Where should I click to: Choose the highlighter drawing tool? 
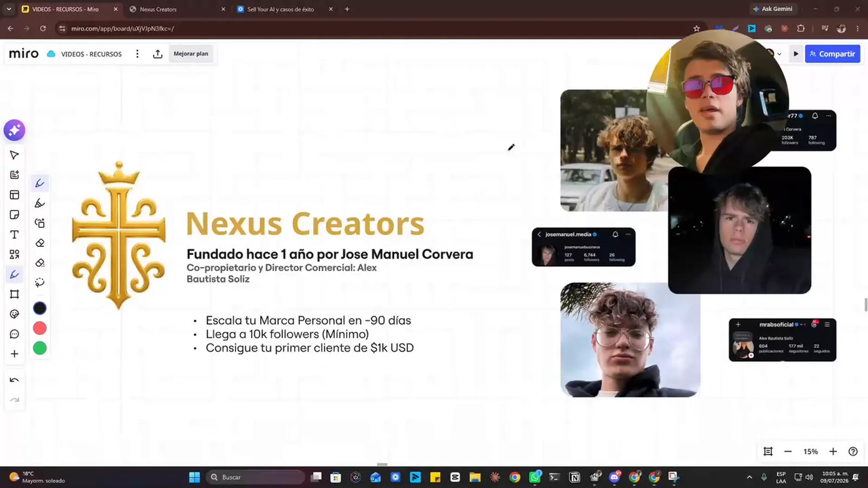[40, 203]
